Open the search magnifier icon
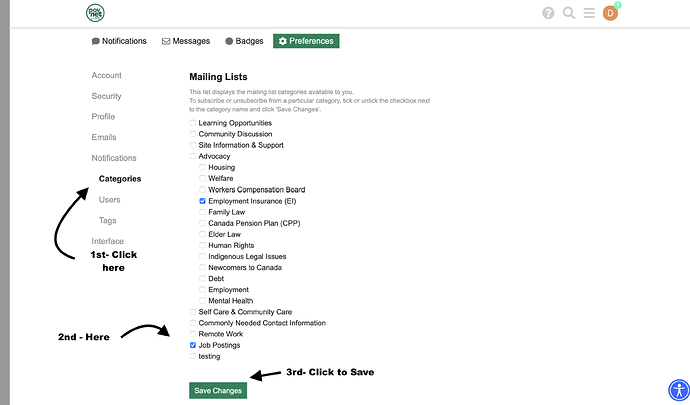This screenshot has width=690, height=405. pos(569,13)
